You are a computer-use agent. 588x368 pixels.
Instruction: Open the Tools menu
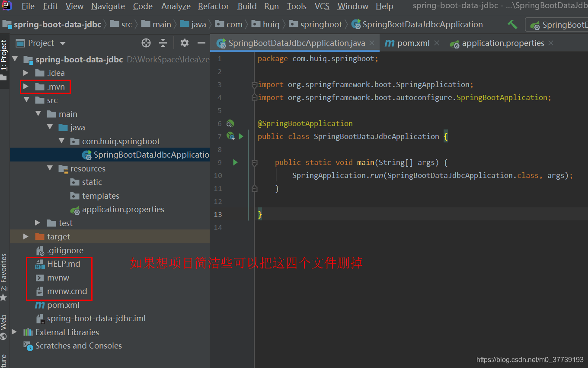297,6
